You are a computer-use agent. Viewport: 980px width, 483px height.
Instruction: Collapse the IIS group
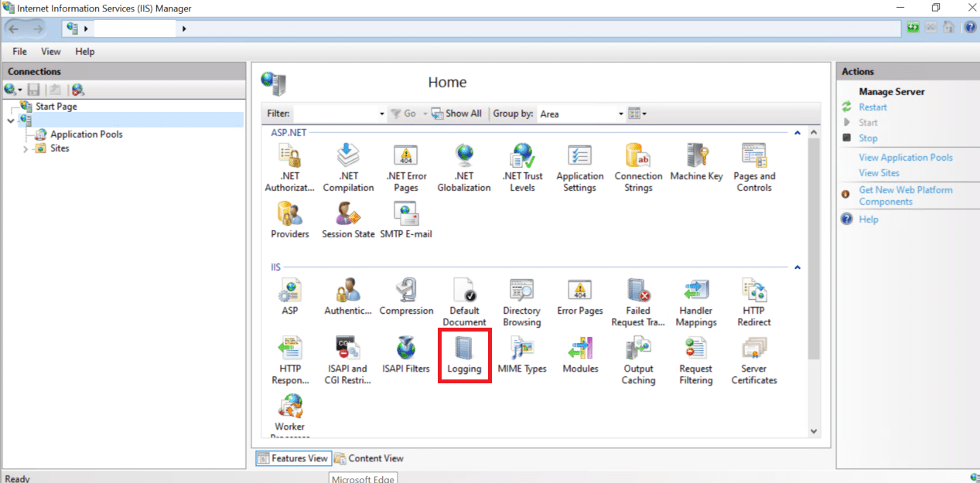tap(797, 267)
